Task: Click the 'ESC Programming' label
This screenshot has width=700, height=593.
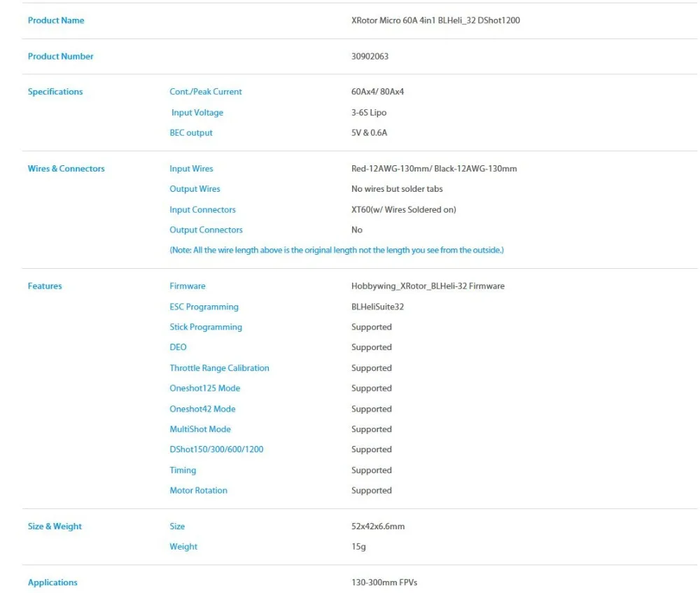Action: 204,307
